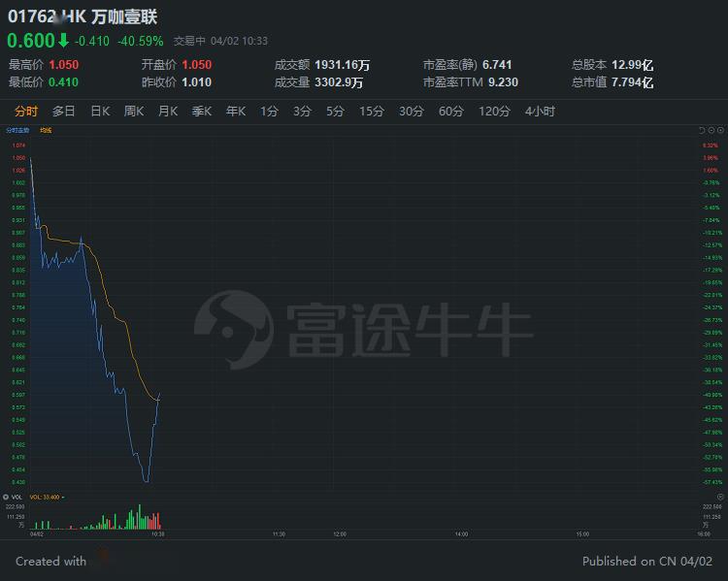
Task: Click the stock name 万咖壹联
Action: 124,16
